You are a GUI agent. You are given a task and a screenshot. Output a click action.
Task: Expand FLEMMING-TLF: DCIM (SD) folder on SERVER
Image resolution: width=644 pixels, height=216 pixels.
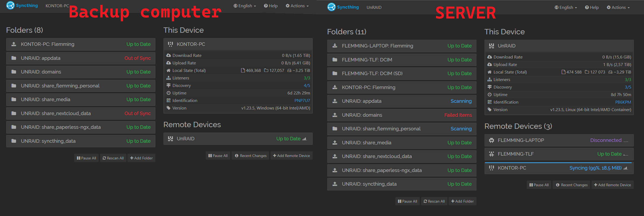point(402,74)
